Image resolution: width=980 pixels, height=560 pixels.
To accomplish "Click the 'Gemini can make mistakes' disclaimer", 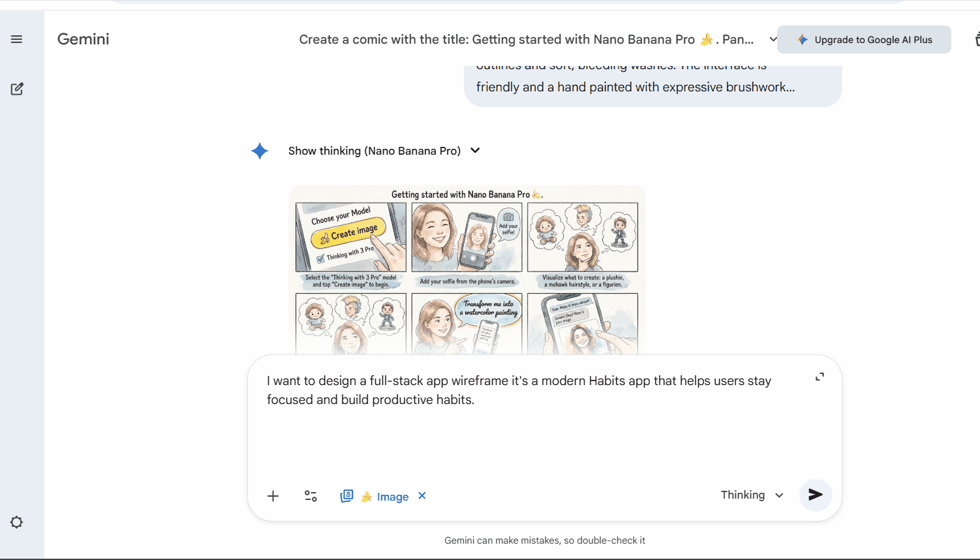I will 545,540.
